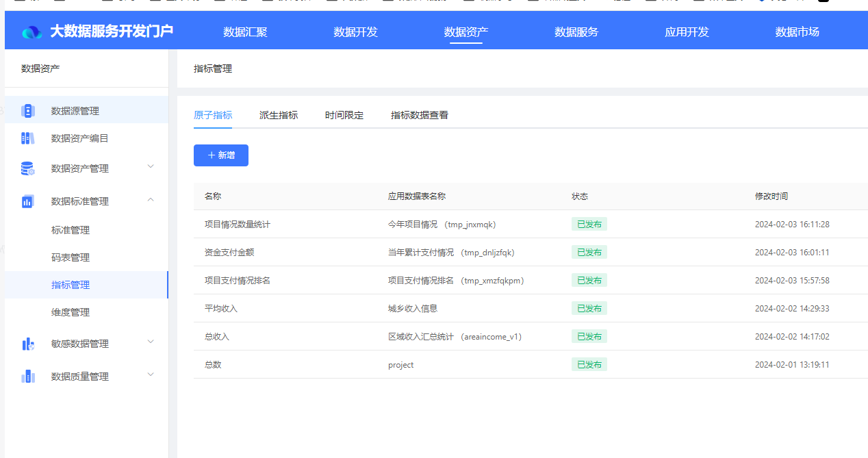Select the 总数 row name
The image size is (868, 458).
point(213,365)
